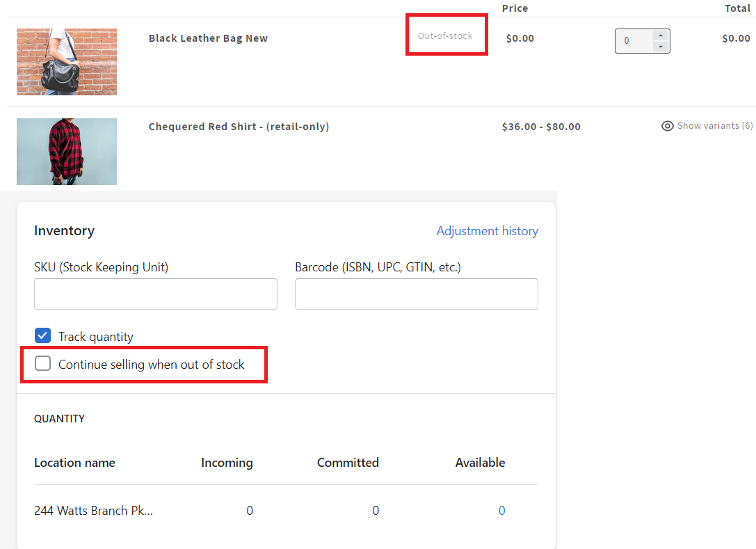The height and width of the screenshot is (549, 756).
Task: Open the Chequered Red Shirt thumbnail
Action: coord(67,152)
